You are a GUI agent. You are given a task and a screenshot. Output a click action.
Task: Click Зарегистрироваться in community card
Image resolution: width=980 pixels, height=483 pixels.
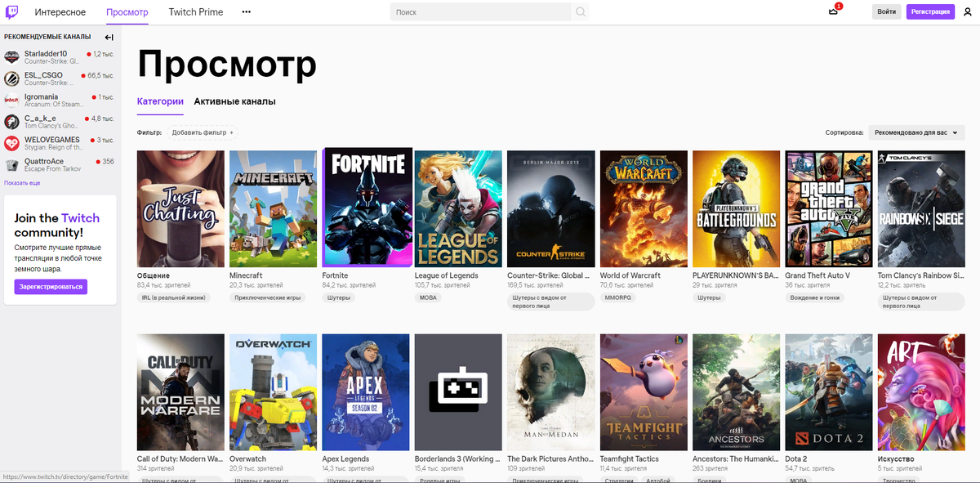[x=51, y=287]
